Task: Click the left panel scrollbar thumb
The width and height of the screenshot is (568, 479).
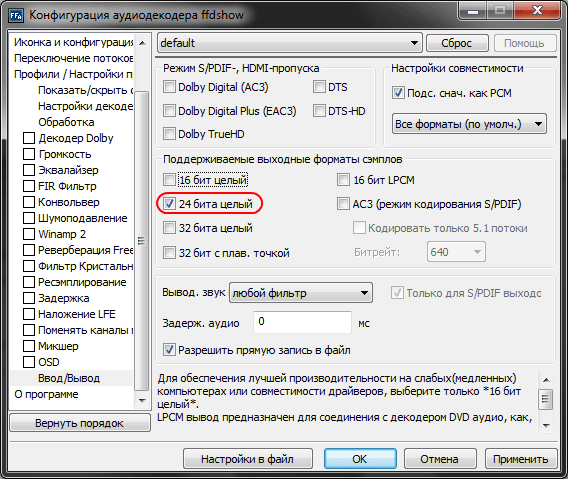Action: (142, 240)
